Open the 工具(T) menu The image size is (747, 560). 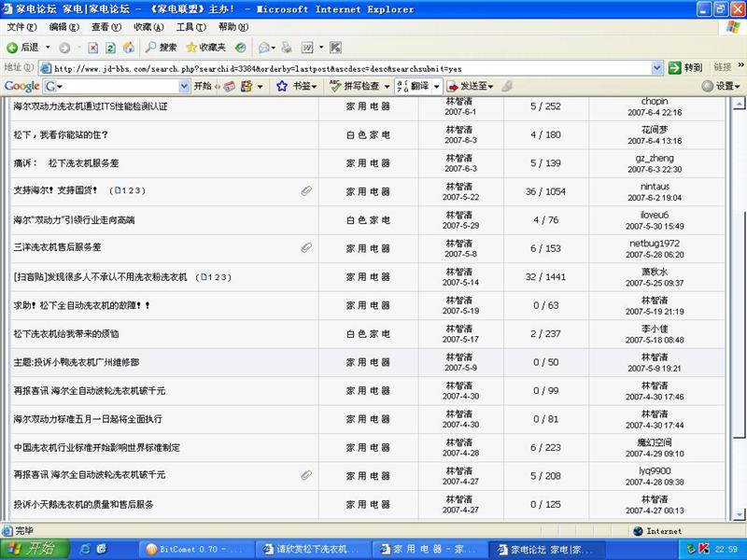click(191, 27)
